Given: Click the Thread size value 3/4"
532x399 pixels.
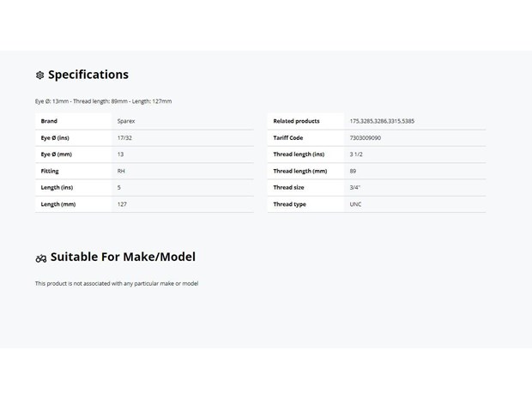Looking at the screenshot, I should 354,188.
